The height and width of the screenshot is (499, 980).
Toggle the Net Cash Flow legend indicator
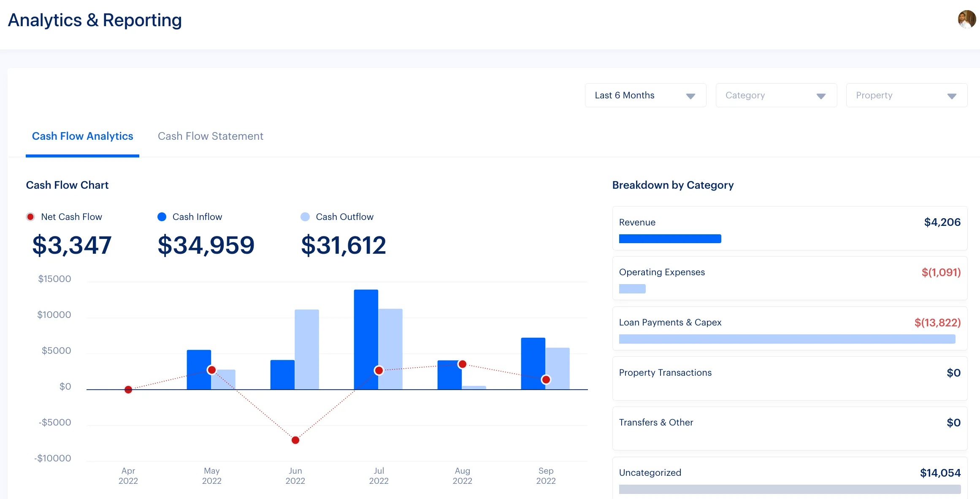click(x=30, y=217)
